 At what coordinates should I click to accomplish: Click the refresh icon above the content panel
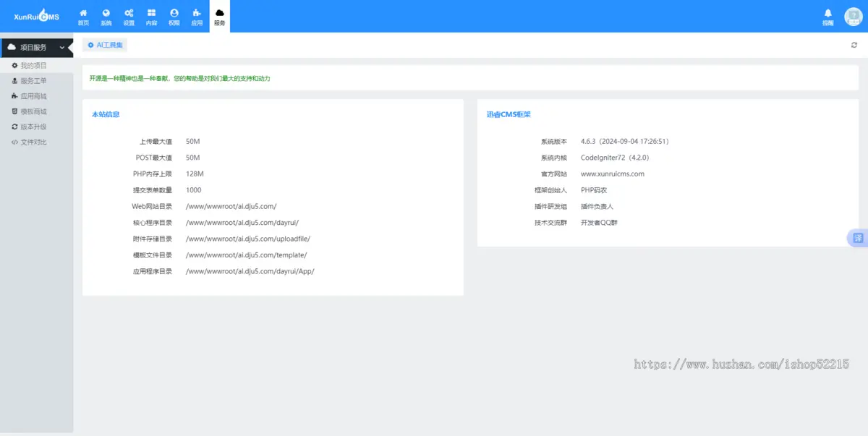(x=856, y=44)
